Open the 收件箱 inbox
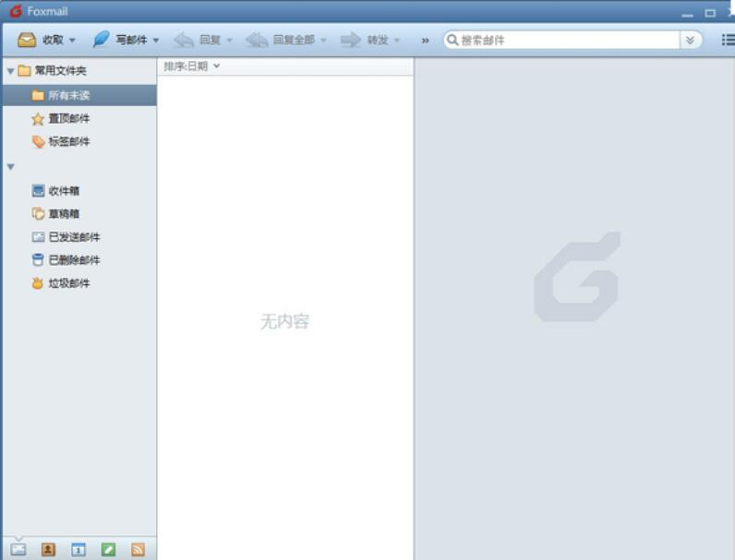 point(55,191)
